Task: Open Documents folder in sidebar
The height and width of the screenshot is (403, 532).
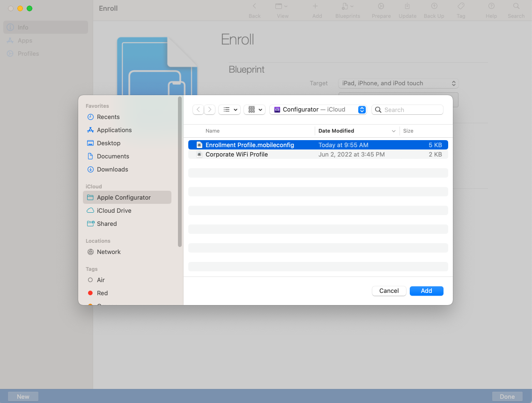Action: click(127, 156)
